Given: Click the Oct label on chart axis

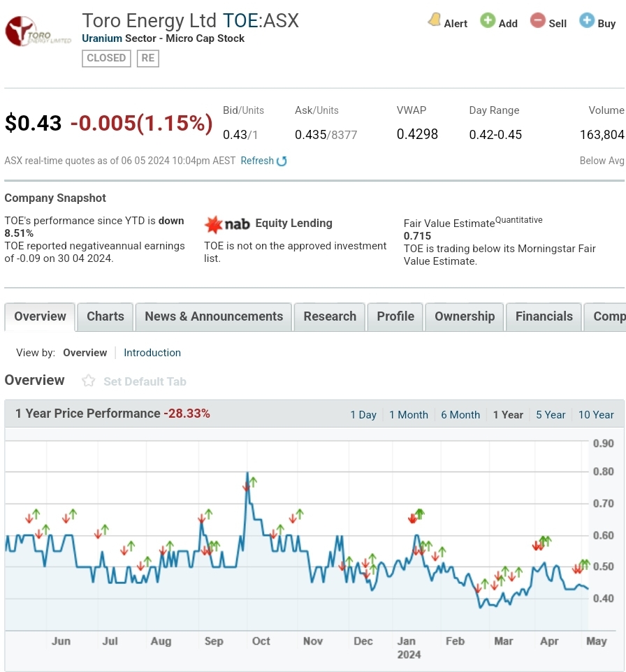Looking at the screenshot, I should coord(261,641).
